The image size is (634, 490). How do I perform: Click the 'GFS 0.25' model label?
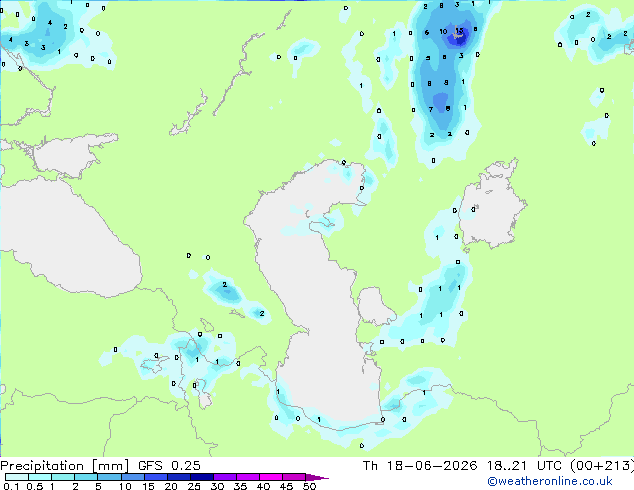point(169,466)
